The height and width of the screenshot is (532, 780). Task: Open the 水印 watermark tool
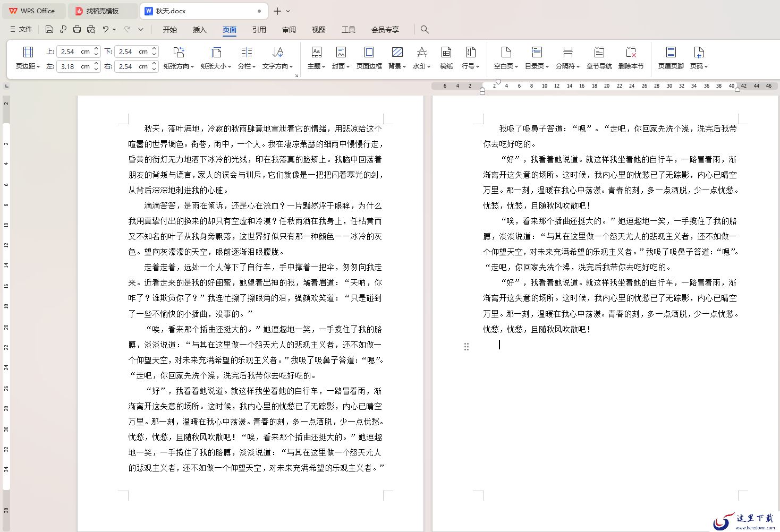[421, 58]
